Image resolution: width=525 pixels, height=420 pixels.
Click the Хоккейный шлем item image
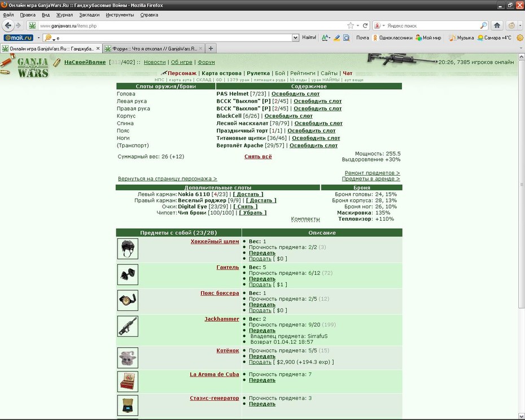(128, 248)
